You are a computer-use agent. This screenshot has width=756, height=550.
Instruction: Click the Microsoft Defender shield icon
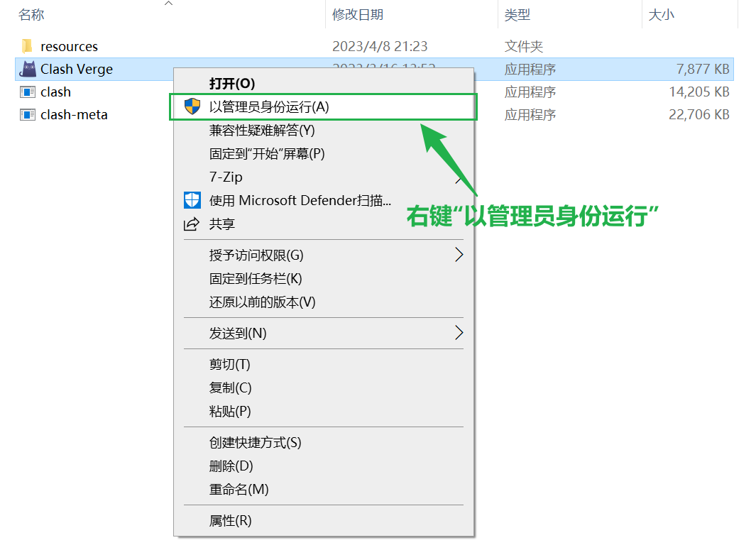pos(192,200)
